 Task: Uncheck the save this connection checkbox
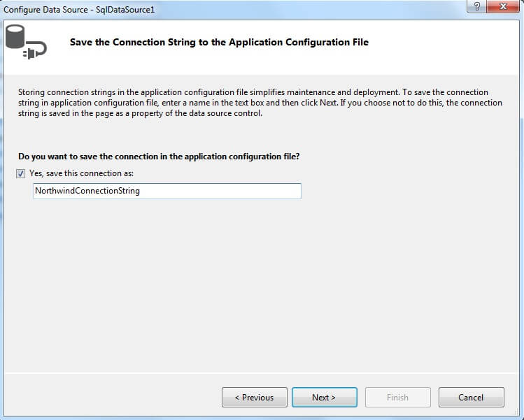coord(20,173)
